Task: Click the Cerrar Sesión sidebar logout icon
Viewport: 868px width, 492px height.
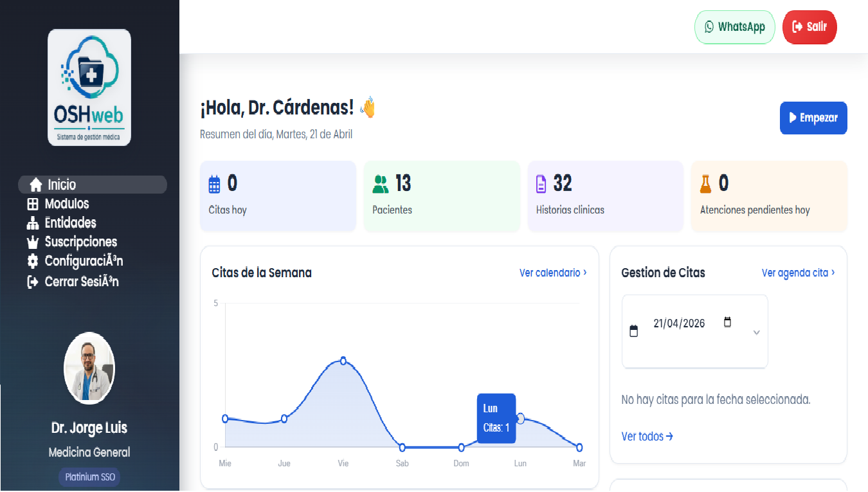Action: 33,282
